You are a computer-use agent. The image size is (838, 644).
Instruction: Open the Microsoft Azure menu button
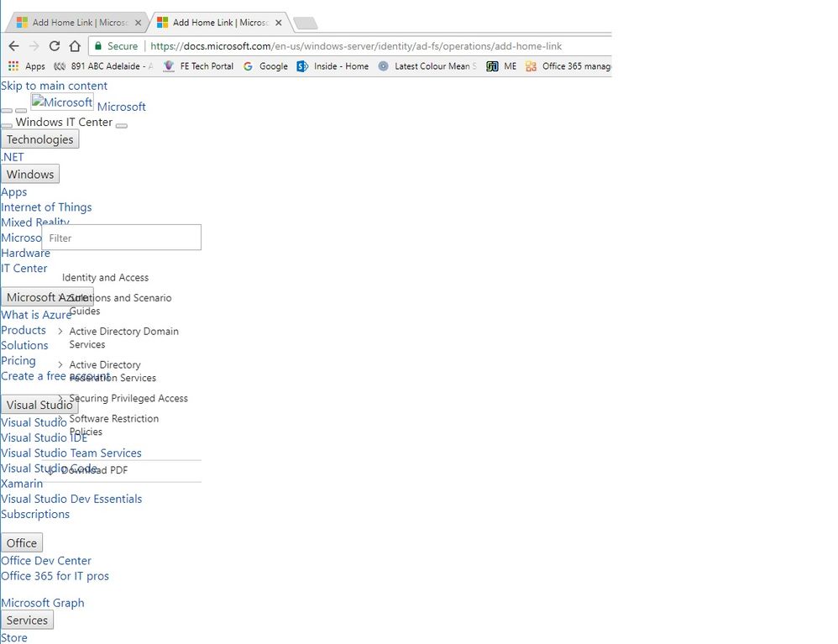point(47,297)
